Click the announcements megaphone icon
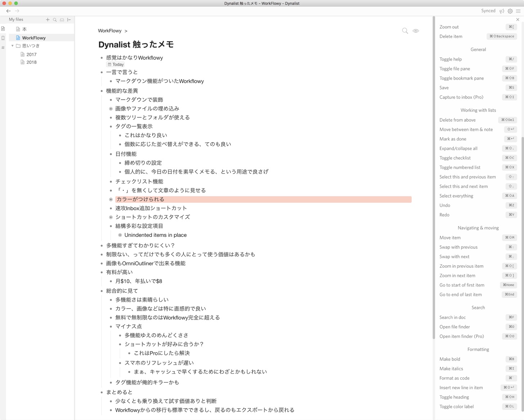Screen dimensions: 524x420 502,11
